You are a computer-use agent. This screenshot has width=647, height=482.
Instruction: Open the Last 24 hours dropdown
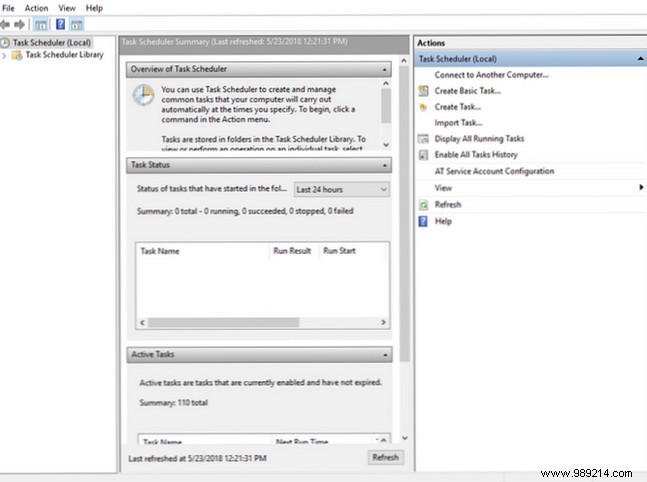click(x=341, y=189)
